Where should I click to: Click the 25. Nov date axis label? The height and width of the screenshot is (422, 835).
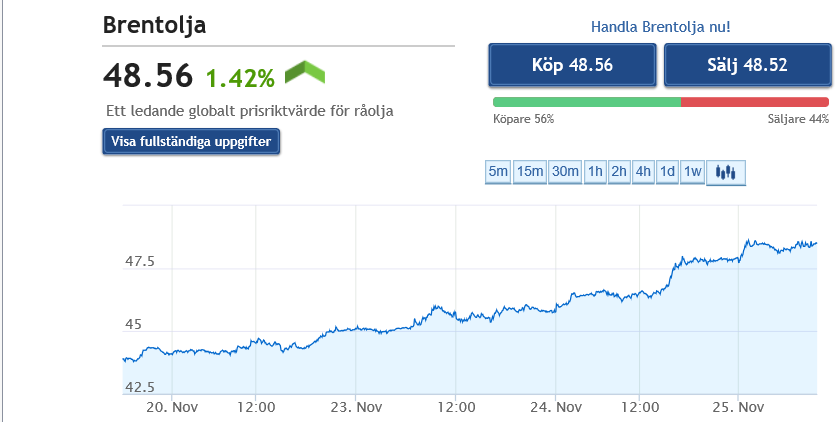coord(737,407)
